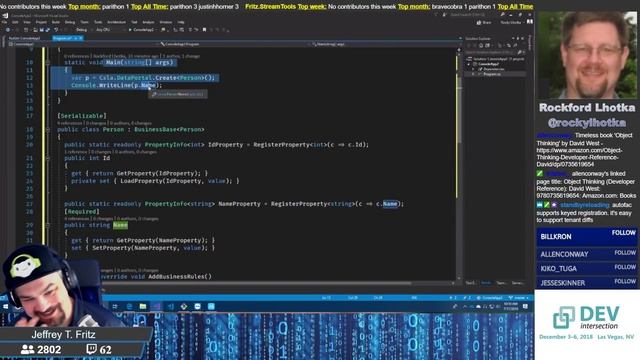Click the IdProperty declaration text
Screen dimensions: 640x360
point(225,144)
